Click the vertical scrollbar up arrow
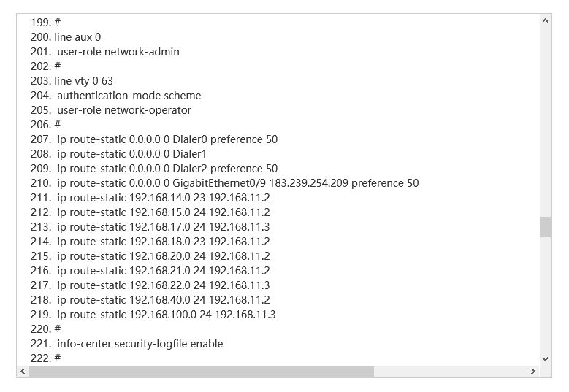 coord(545,21)
